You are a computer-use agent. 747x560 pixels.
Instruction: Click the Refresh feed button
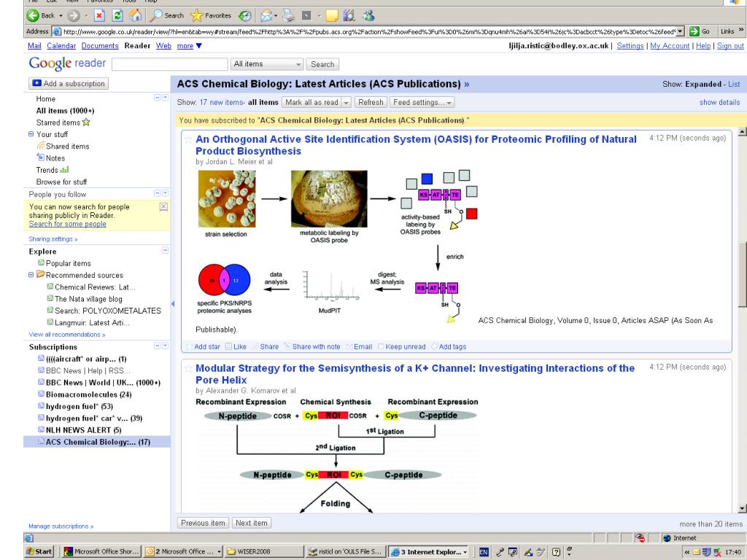(371, 102)
